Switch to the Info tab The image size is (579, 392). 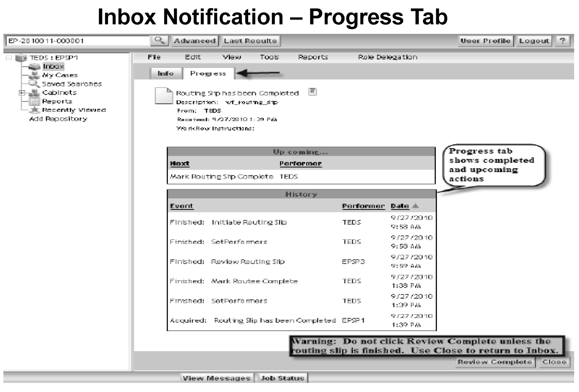tap(166, 73)
